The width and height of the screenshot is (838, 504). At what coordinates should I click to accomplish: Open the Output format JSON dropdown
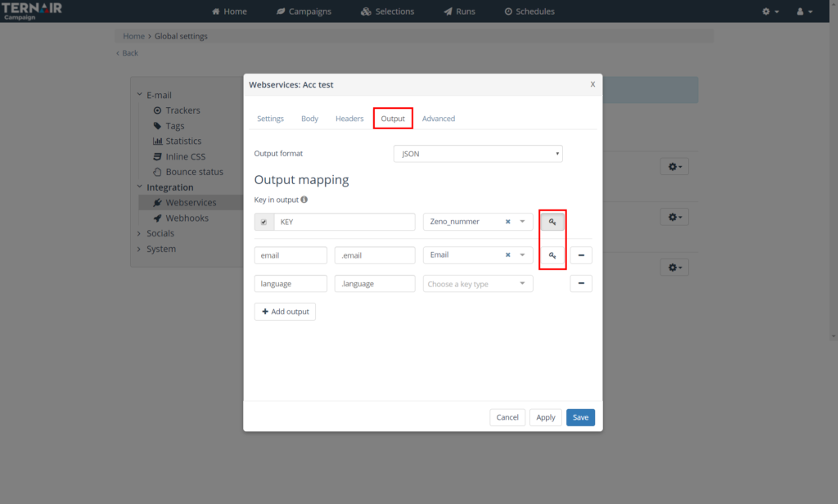[x=478, y=154]
